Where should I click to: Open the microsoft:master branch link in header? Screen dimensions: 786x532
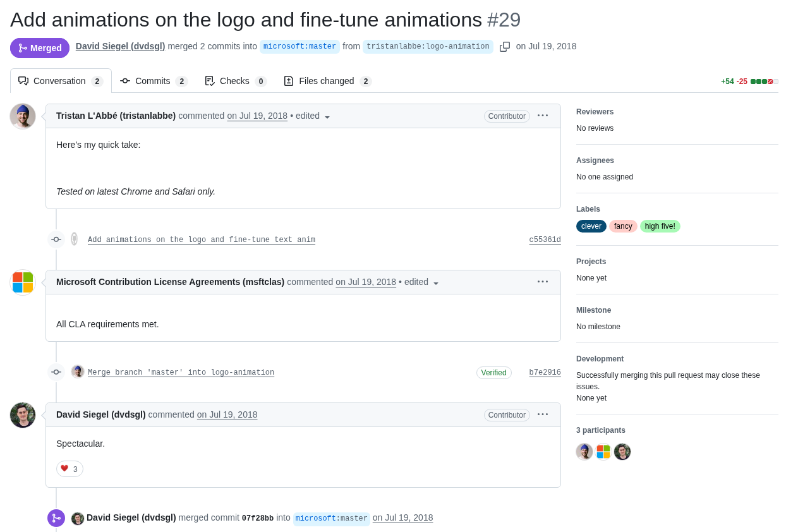pos(299,47)
